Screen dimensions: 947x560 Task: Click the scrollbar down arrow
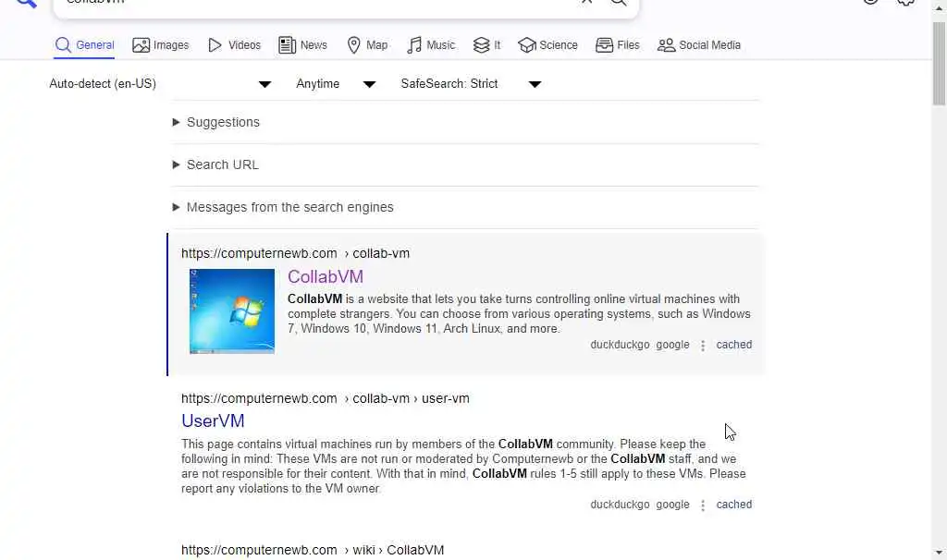(x=940, y=552)
